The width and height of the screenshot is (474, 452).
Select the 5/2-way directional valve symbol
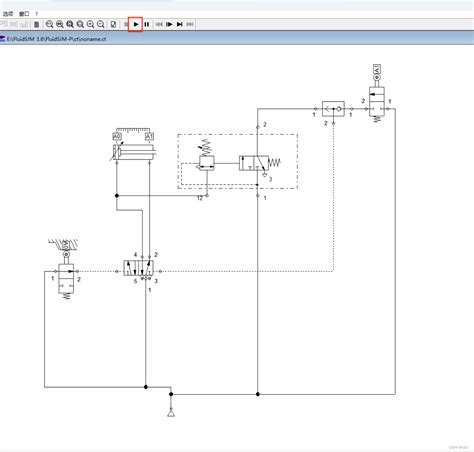pos(139,268)
